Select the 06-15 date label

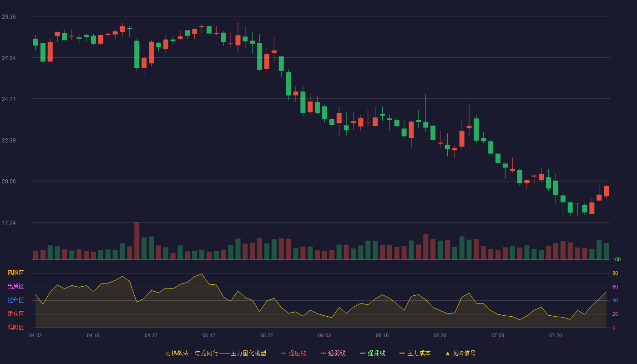382,335
